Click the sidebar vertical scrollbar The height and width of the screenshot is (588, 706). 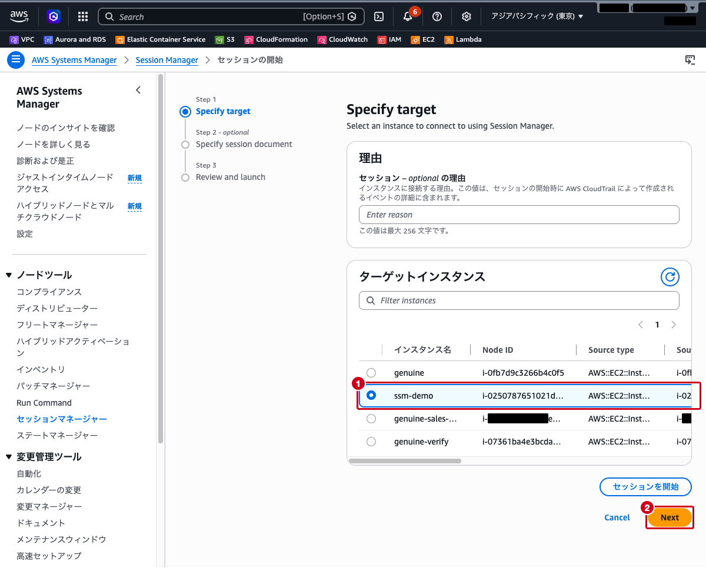point(161,259)
